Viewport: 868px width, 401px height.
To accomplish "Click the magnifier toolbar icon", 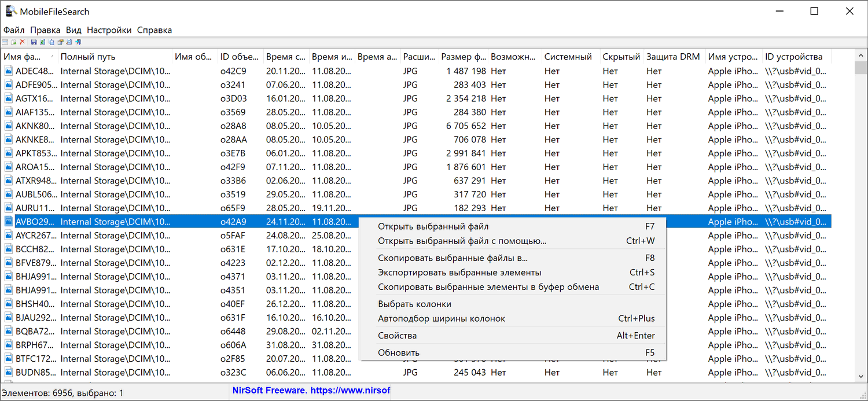I will click(69, 42).
